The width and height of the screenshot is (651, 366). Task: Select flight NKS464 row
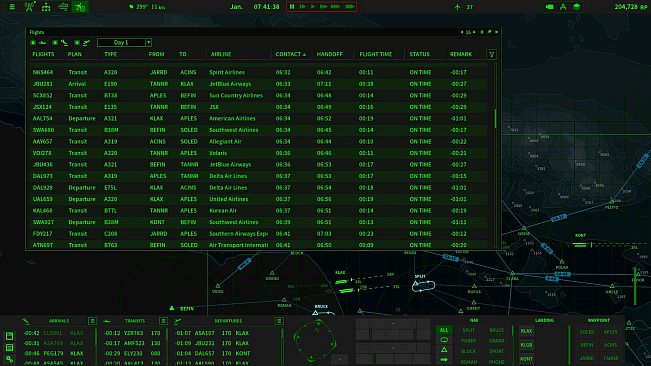pos(258,72)
